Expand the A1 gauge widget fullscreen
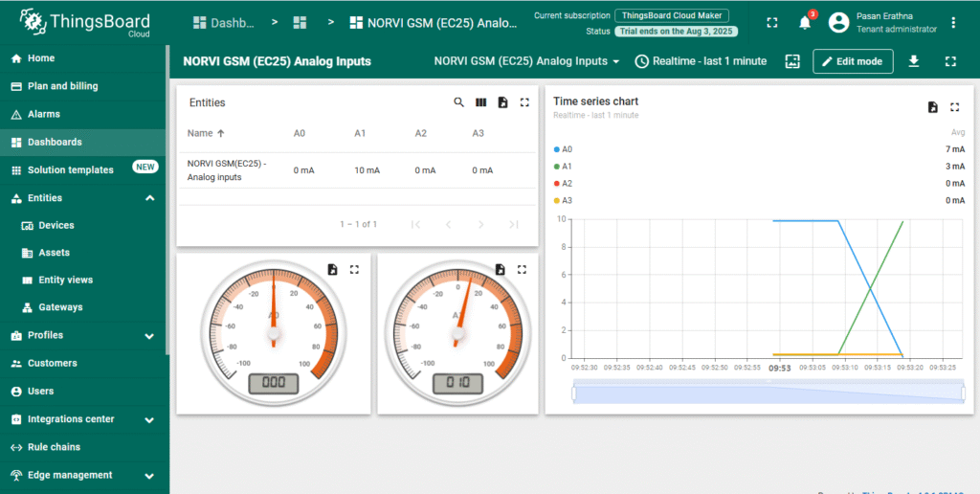The width and height of the screenshot is (980, 494). coord(522,270)
